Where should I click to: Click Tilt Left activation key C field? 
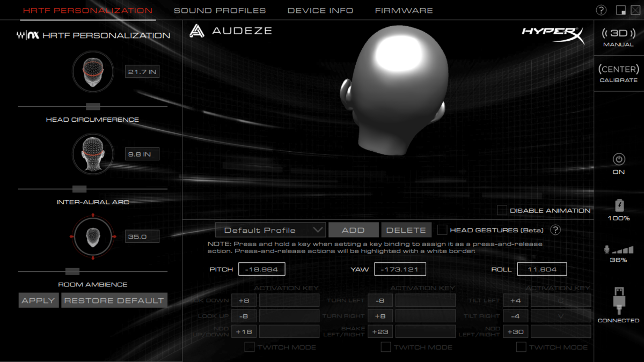click(561, 300)
